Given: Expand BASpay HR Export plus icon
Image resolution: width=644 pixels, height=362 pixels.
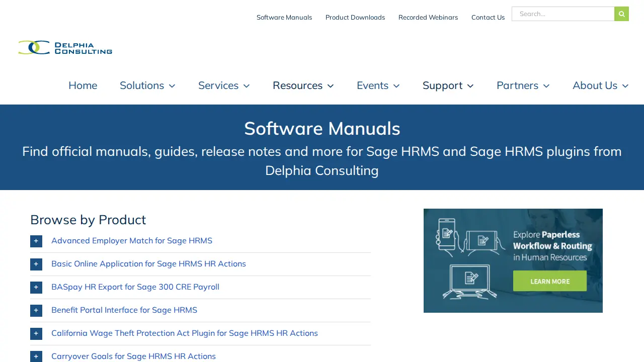Looking at the screenshot, I should [36, 287].
